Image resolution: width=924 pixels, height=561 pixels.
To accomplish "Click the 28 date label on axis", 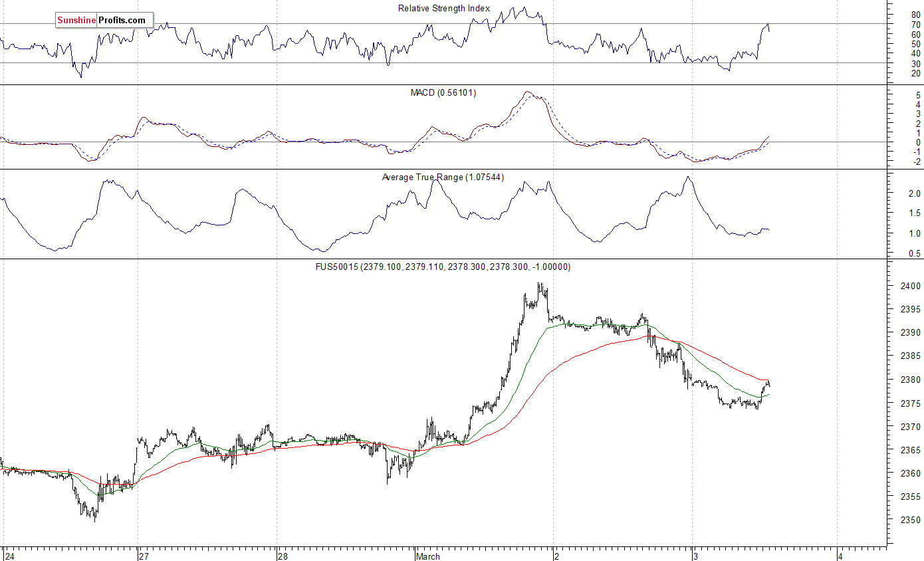I will click(x=283, y=556).
